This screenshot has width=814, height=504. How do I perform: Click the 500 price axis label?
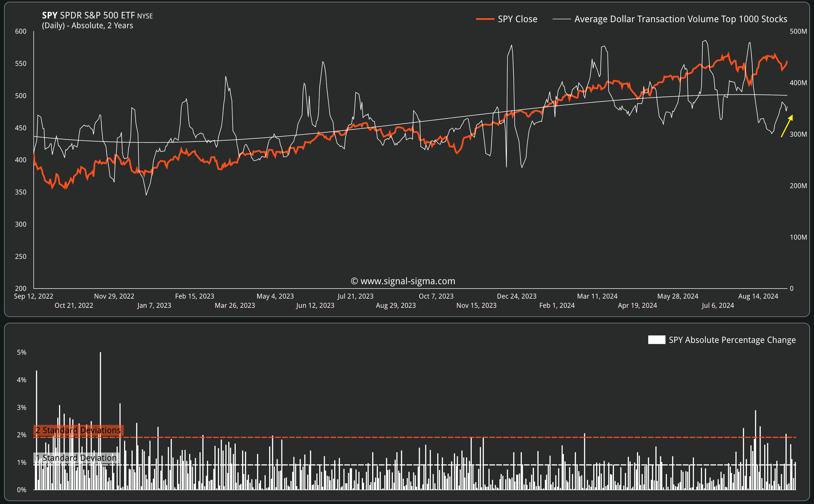[21, 96]
